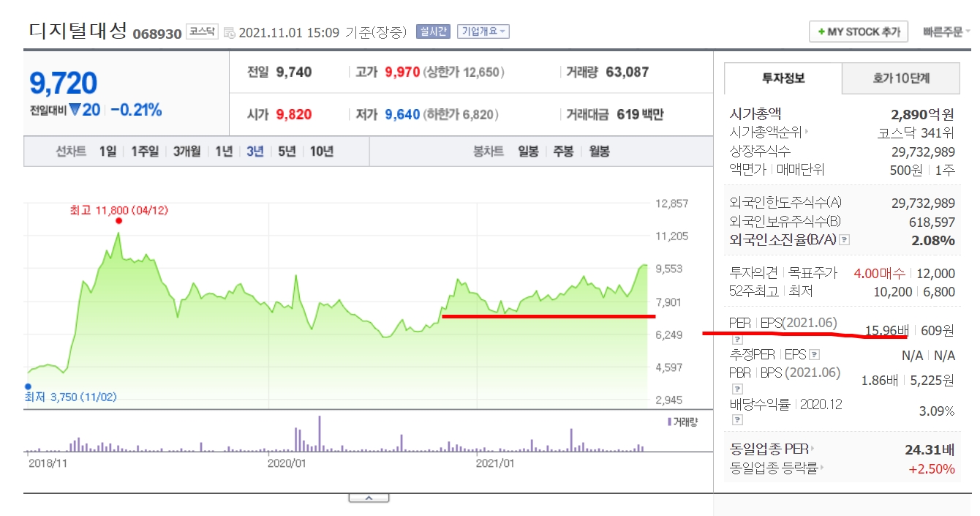Show the 주봉 weekly candle chart
980x516 pixels.
(x=563, y=152)
